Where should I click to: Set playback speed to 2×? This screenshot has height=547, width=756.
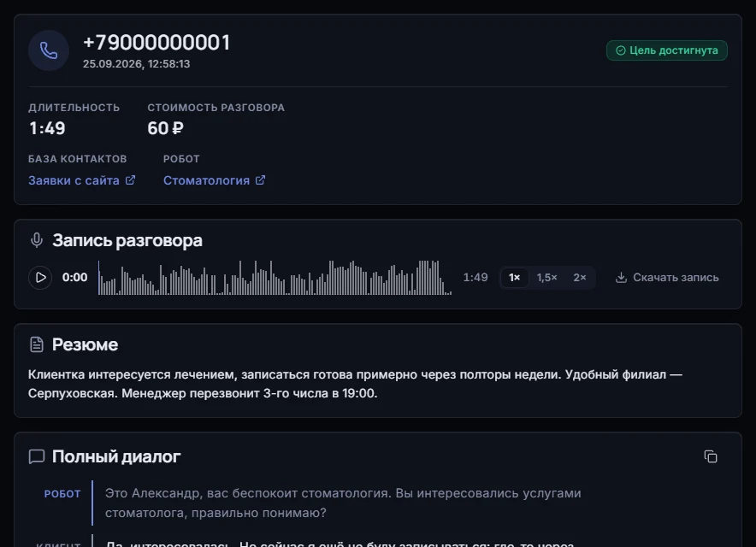(x=580, y=278)
